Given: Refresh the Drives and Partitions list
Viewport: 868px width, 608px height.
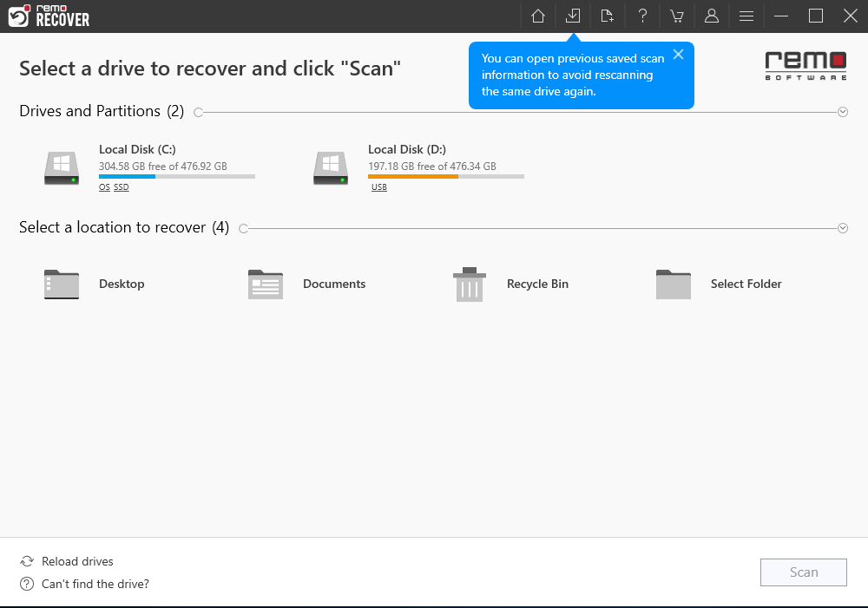Looking at the screenshot, I should point(198,112).
